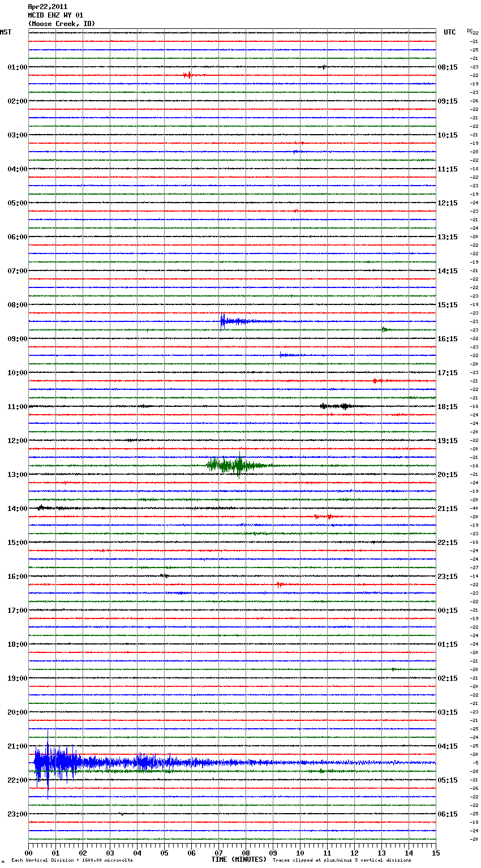Click the '12' minute tick on the bottom axis
The image size is (481, 868).
click(354, 853)
